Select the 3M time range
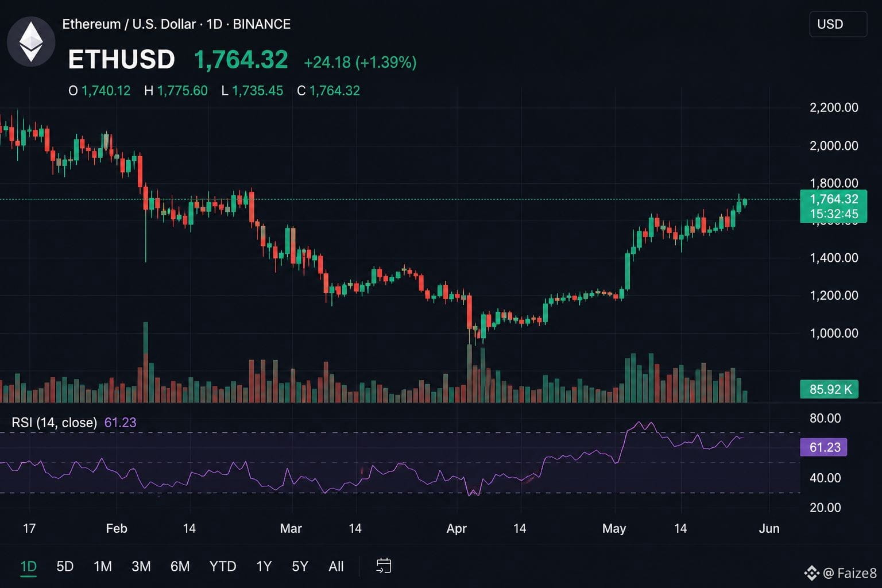The height and width of the screenshot is (588, 882). 141,566
